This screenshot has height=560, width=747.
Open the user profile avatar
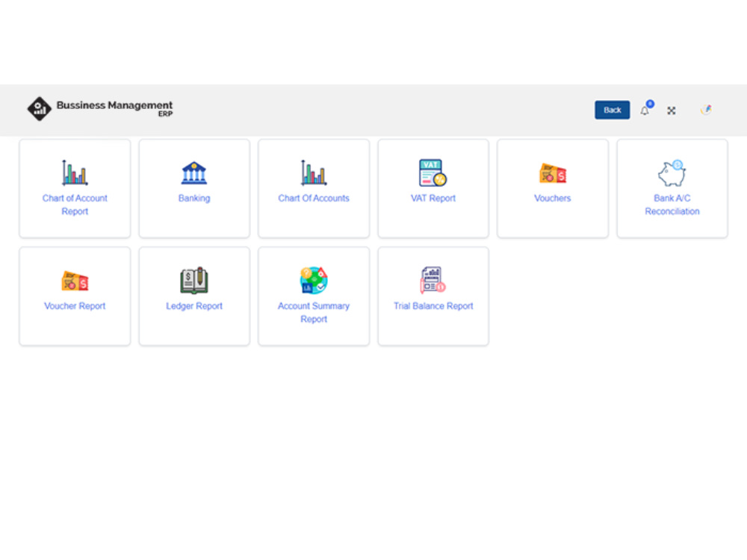click(706, 110)
